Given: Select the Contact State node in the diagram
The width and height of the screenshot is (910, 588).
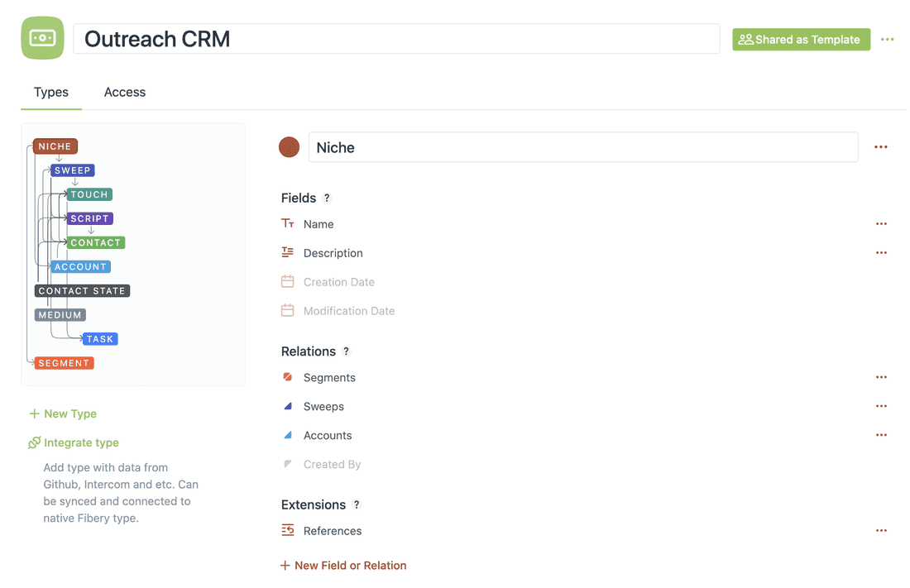Looking at the screenshot, I should click(x=82, y=291).
